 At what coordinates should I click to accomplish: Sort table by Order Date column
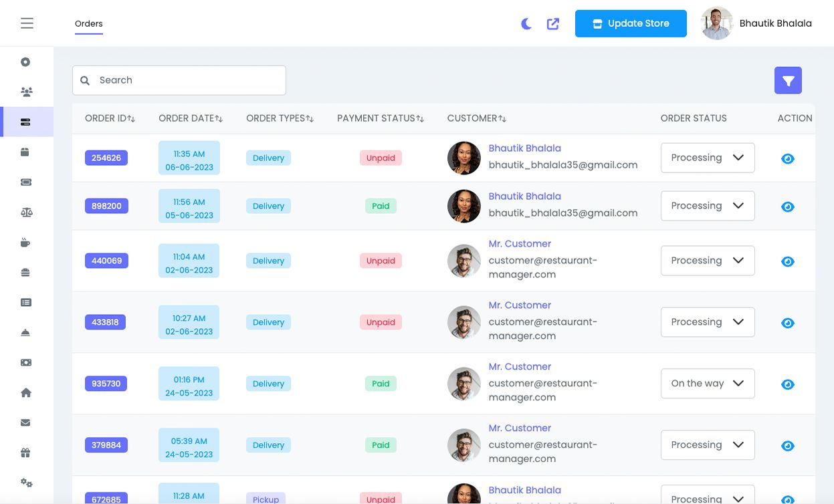[x=191, y=118]
